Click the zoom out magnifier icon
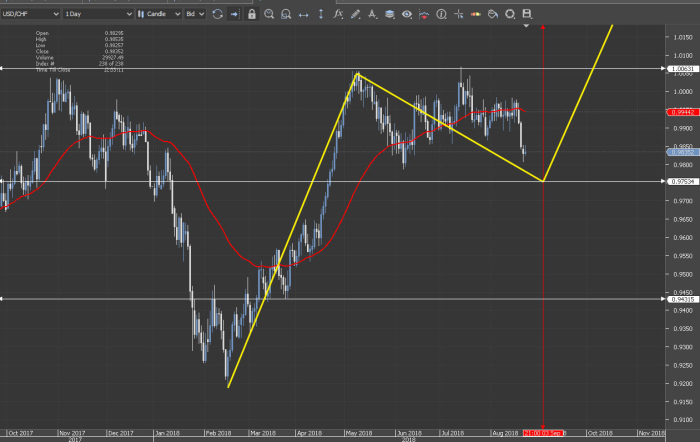This screenshot has width=700, height=442. point(286,14)
